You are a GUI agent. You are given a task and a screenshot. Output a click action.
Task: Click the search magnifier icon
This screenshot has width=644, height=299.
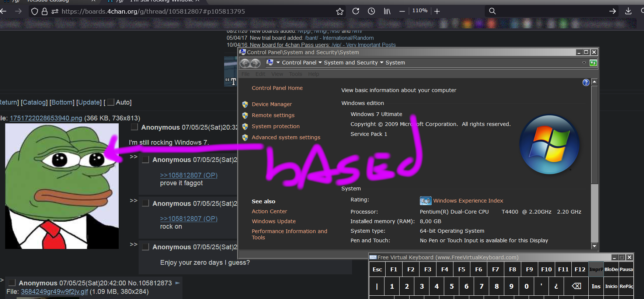point(492,11)
